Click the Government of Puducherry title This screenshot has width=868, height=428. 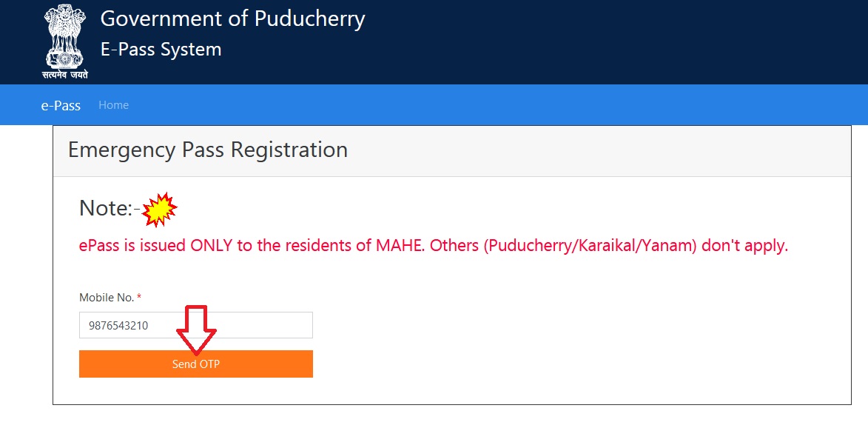click(232, 19)
